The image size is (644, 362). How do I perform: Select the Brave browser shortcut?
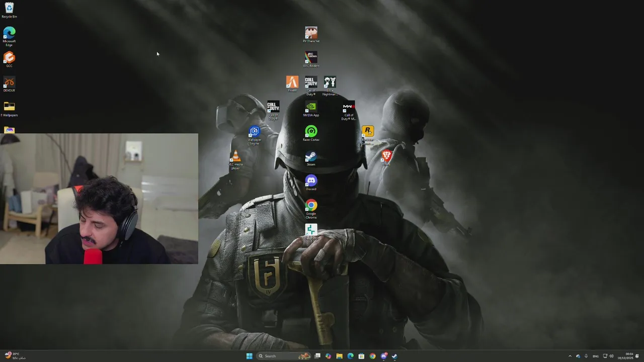pos(386,158)
